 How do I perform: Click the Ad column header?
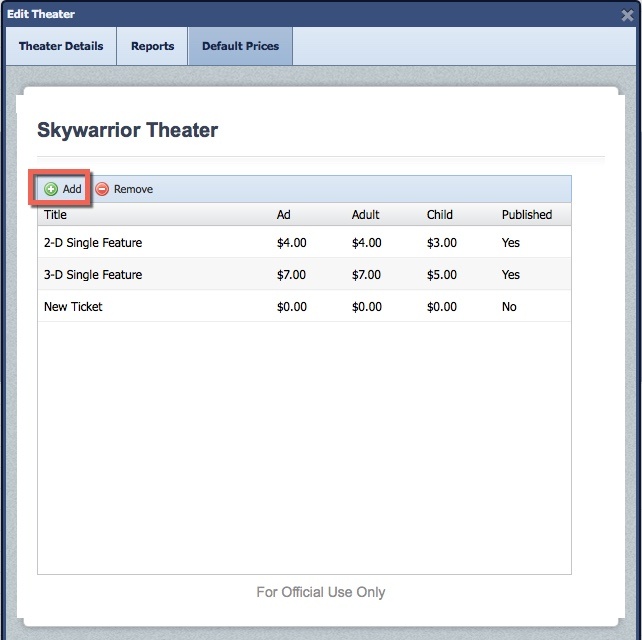(284, 214)
